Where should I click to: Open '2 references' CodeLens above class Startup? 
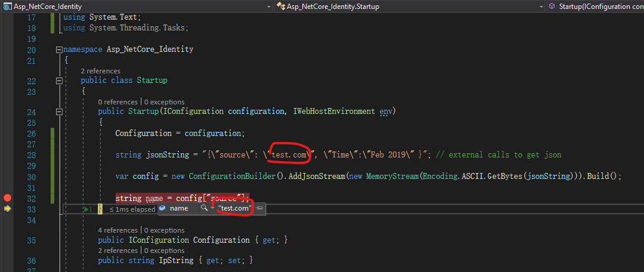click(x=101, y=71)
